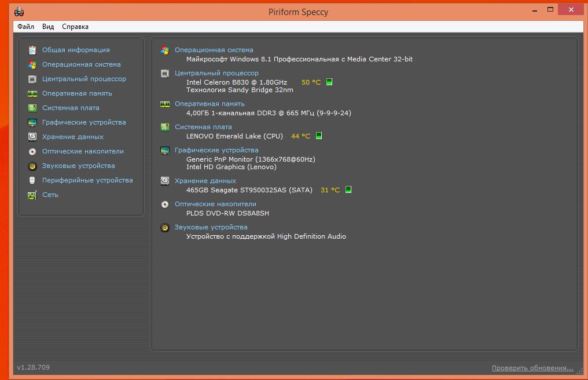The image size is (588, 380).
Task: Click the green motherboard temperature indicator
Action: pos(319,136)
